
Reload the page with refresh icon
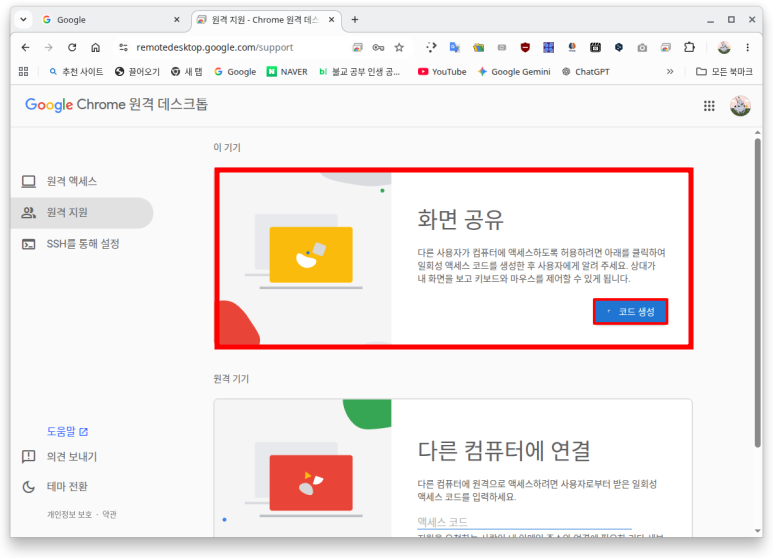[x=72, y=47]
